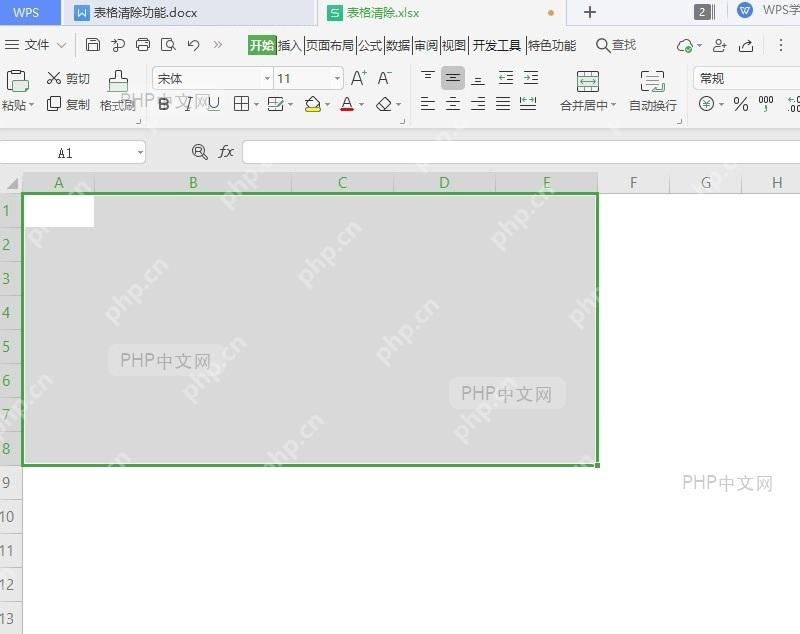The image size is (800, 634).
Task: Decrease font size with A- icon
Action: (384, 78)
